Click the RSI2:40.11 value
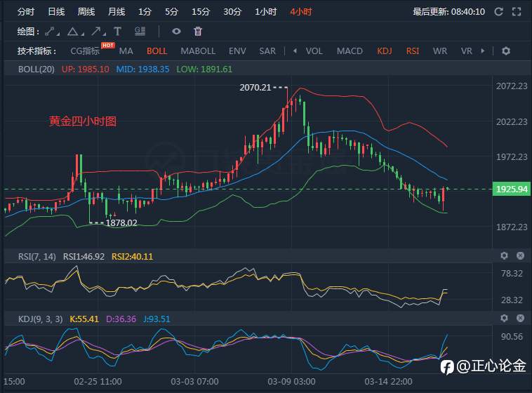The width and height of the screenshot is (532, 393). point(133,257)
